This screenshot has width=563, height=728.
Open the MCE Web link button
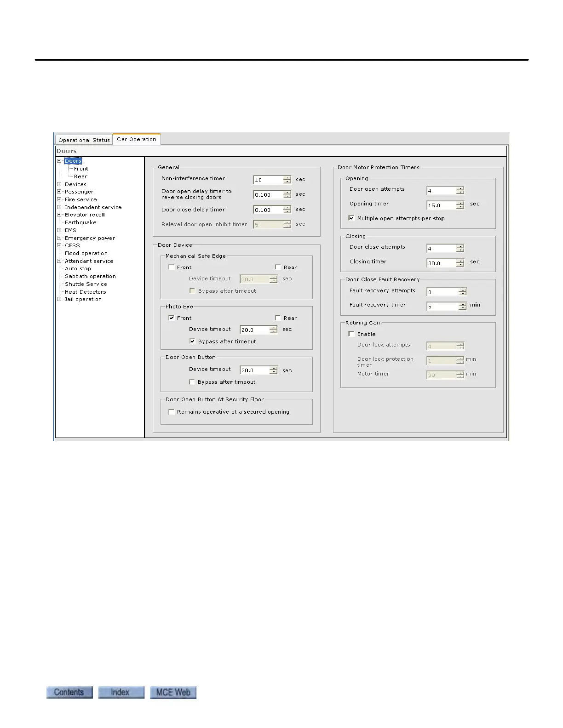pyautogui.click(x=173, y=692)
